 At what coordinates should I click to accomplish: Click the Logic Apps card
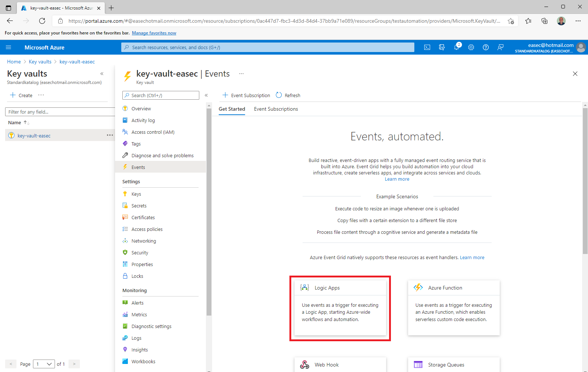[340, 308]
